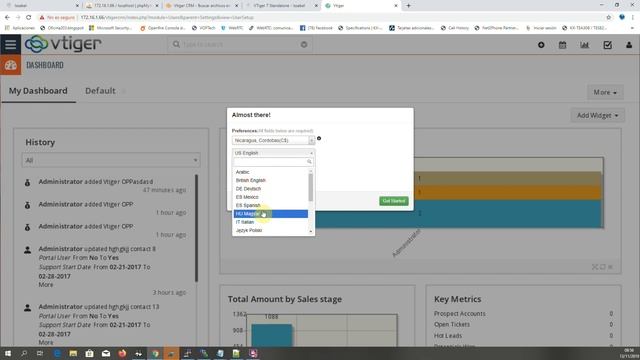This screenshot has height=360, width=640.
Task: Open Aplicaciones apps shortcut in bookmarks bar
Action: (x=20, y=28)
